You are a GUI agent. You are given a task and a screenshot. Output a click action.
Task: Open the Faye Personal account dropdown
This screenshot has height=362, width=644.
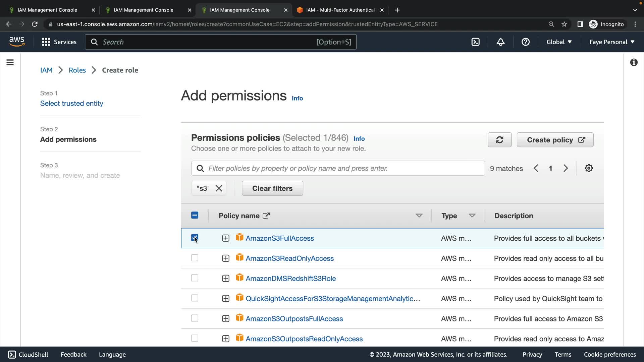[612, 42]
